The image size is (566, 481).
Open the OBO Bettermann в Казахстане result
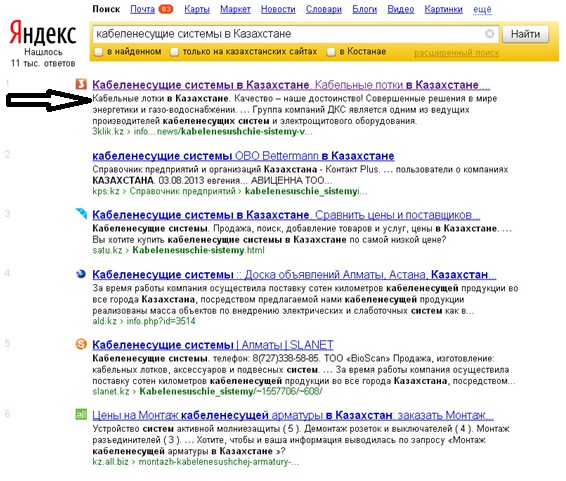click(x=243, y=156)
